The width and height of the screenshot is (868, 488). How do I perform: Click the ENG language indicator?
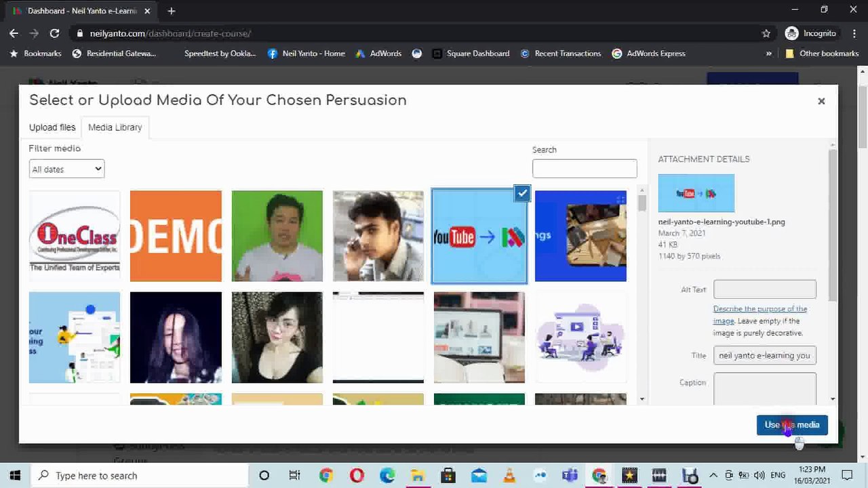[x=778, y=475]
